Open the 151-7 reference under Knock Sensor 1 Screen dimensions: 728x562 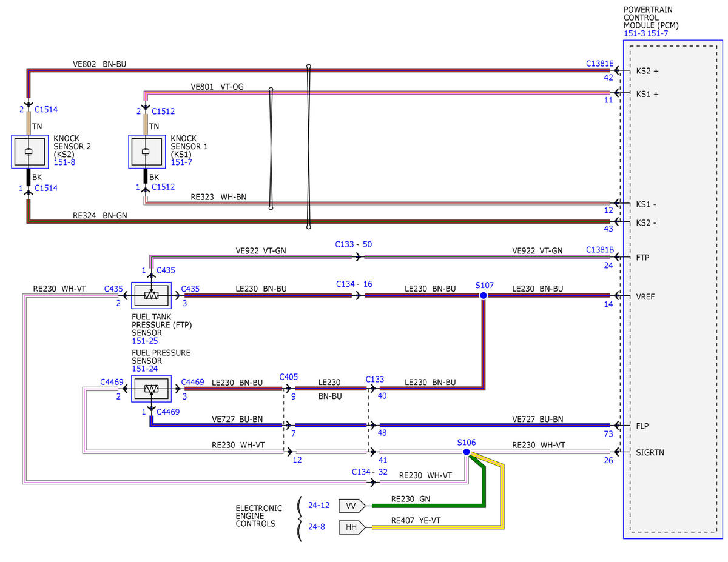coord(181,162)
